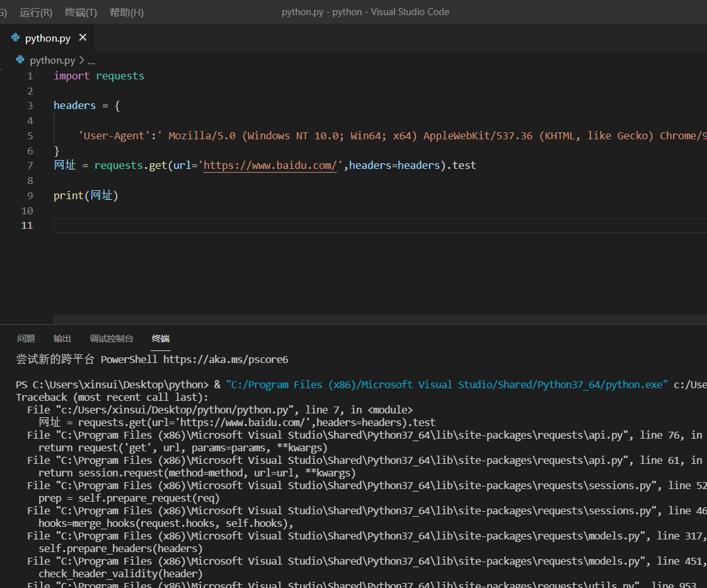This screenshot has height=588, width=707.
Task: Open the https://aka.ms/pscore6 link in the terminal
Action: [226, 359]
